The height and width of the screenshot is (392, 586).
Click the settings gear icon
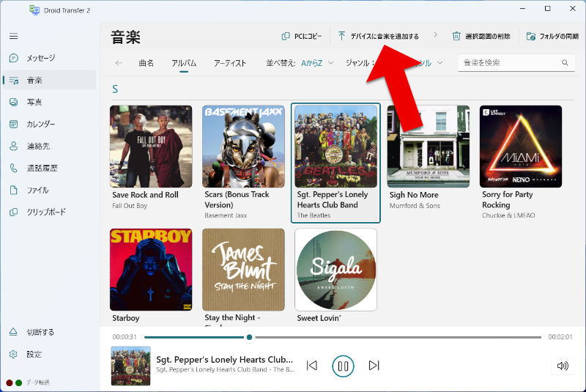coord(13,354)
